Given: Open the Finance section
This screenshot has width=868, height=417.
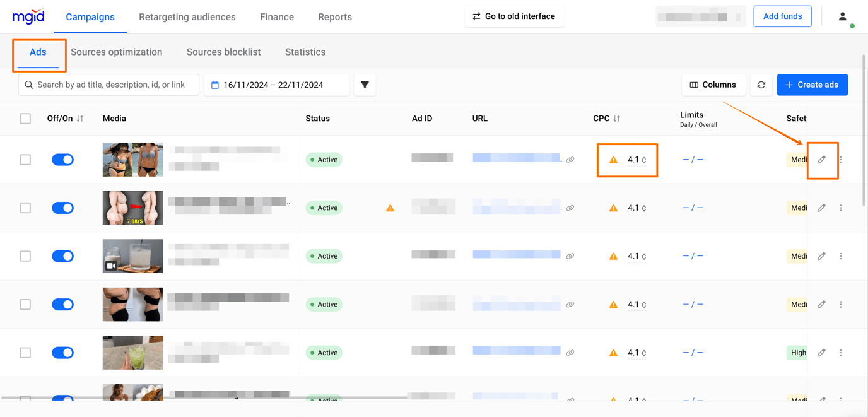Looking at the screenshot, I should [x=276, y=17].
